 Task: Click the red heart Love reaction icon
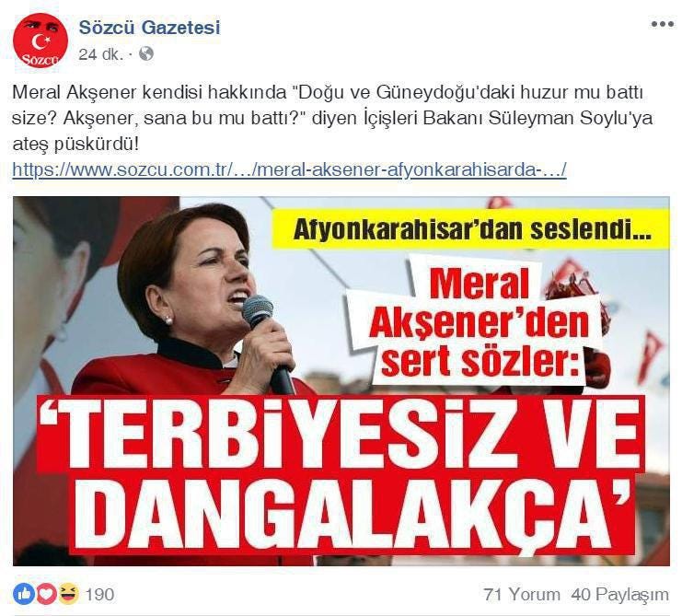tap(47, 594)
